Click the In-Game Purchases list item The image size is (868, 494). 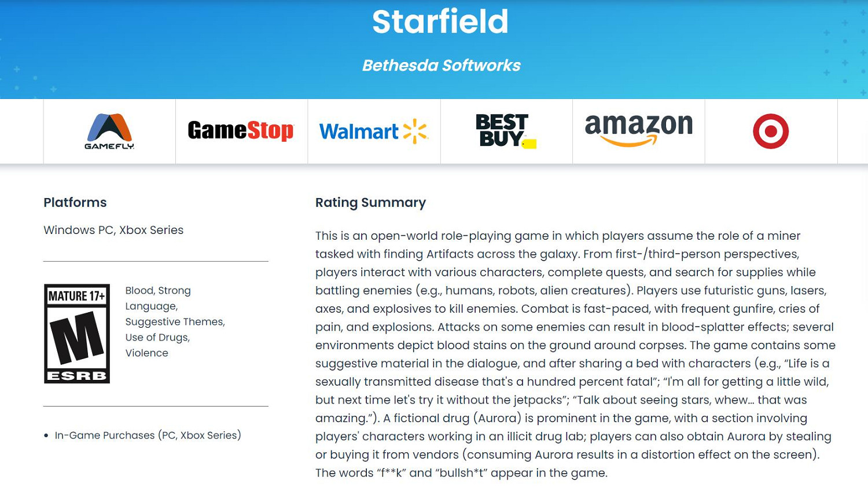point(148,436)
